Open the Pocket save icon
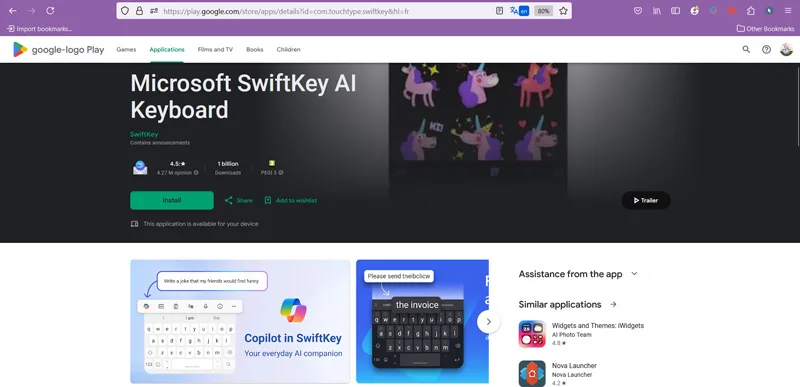This screenshot has height=387, width=800. point(638,11)
